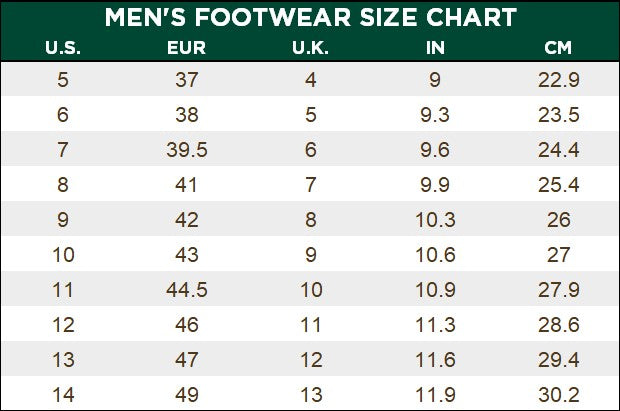Image resolution: width=620 pixels, height=411 pixels.
Task: Click the Men's Footwear Size Chart title
Action: (310, 17)
